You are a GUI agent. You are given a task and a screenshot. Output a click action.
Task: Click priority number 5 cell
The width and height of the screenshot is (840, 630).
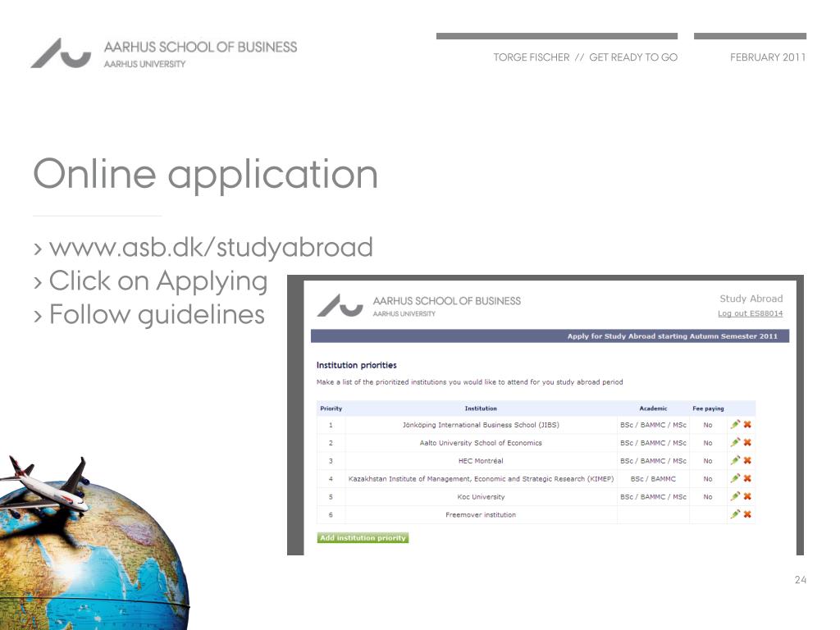pos(331,496)
